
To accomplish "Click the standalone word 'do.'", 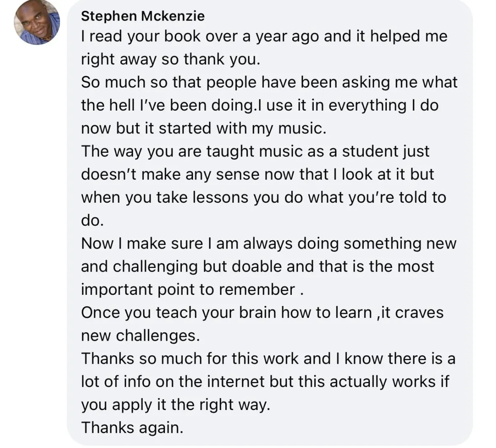I will pos(93,220).
